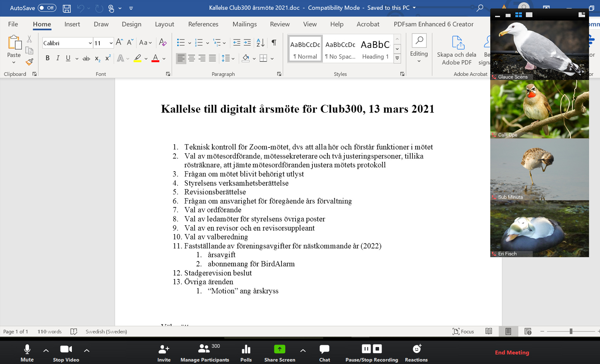Viewport: 600px width, 364px height.
Task: Click the green Share Screen icon
Action: pos(279,349)
